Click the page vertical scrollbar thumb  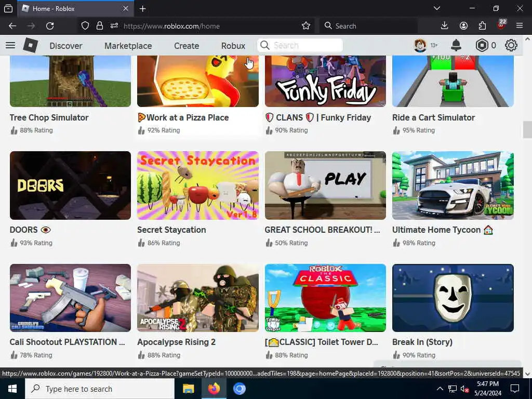[x=527, y=129]
